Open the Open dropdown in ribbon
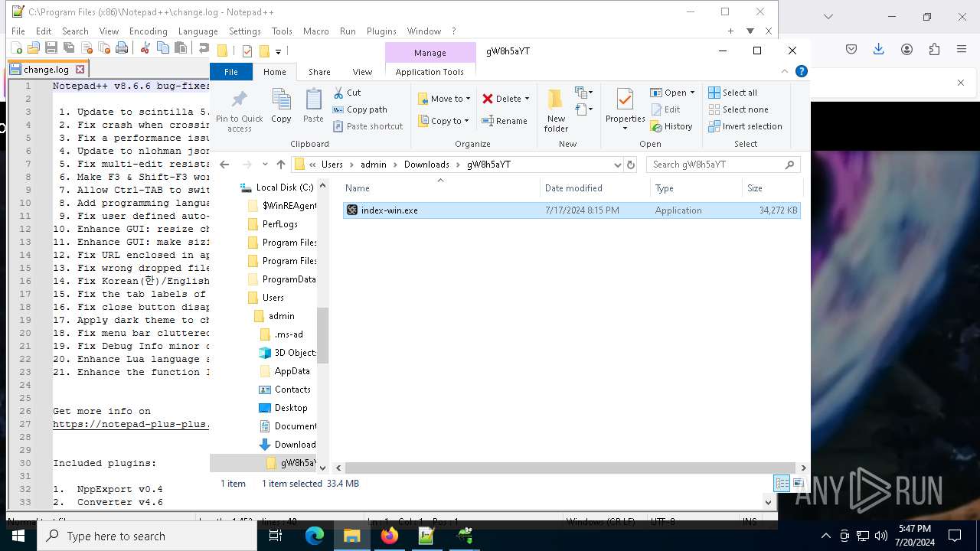The image size is (980, 551). (672, 93)
